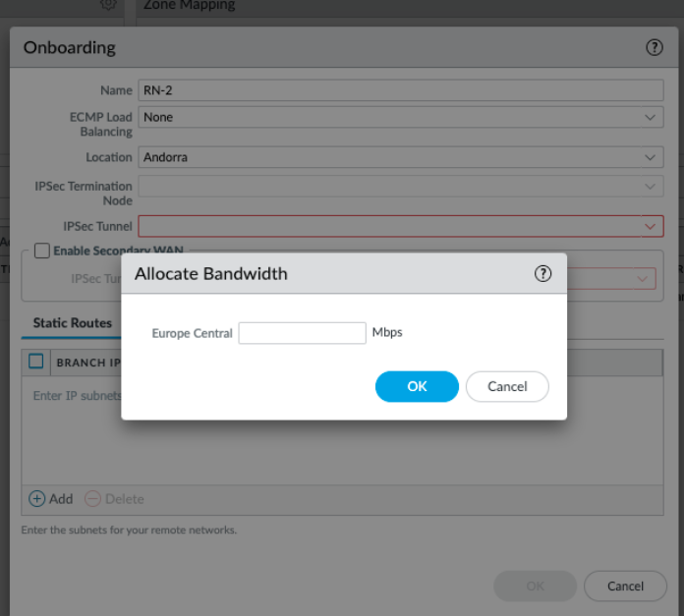Enable the Secondary WAN checkbox
Screen dimensions: 684x616
(42, 252)
